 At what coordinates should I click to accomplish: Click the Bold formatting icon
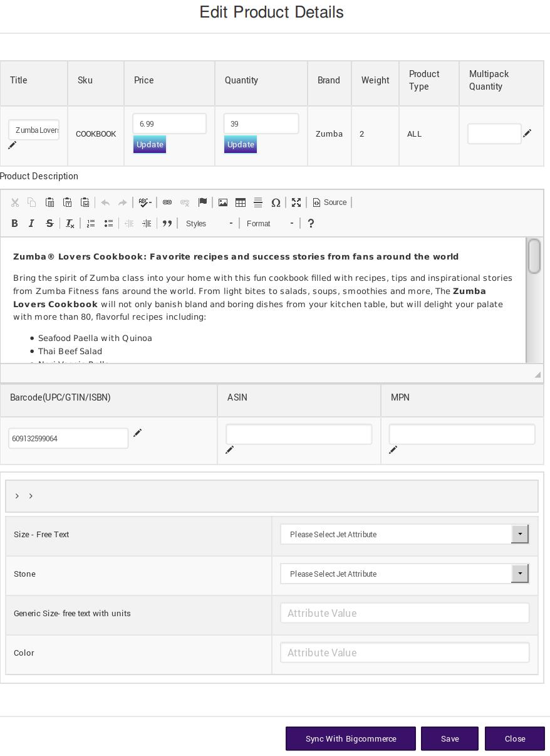(x=14, y=224)
